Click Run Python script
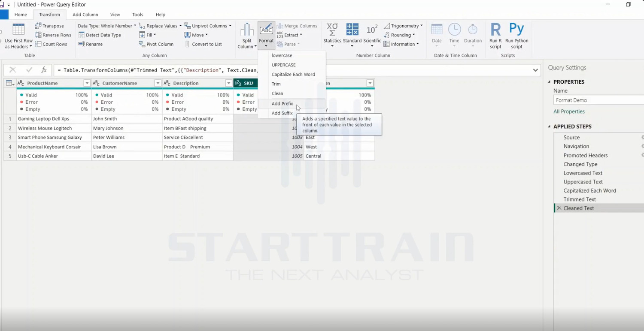This screenshot has height=331, width=644. click(x=516, y=36)
